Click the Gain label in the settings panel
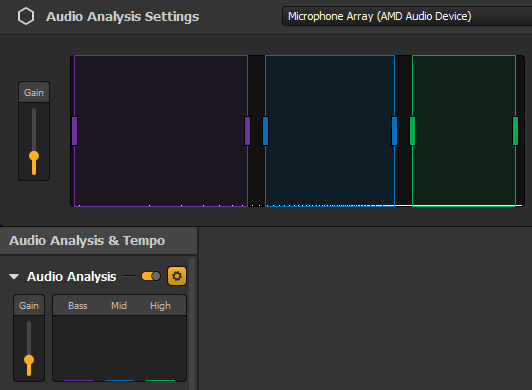The image size is (532, 390). coord(34,93)
